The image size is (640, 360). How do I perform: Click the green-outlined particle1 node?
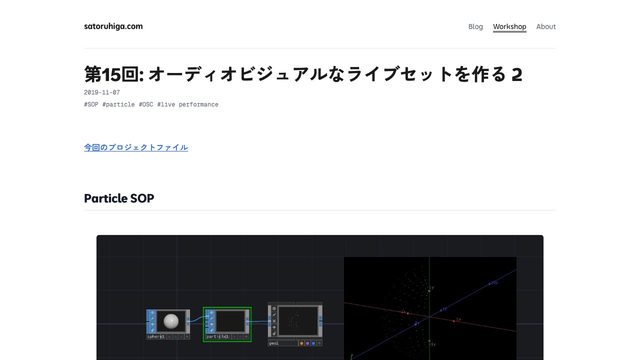point(227,324)
